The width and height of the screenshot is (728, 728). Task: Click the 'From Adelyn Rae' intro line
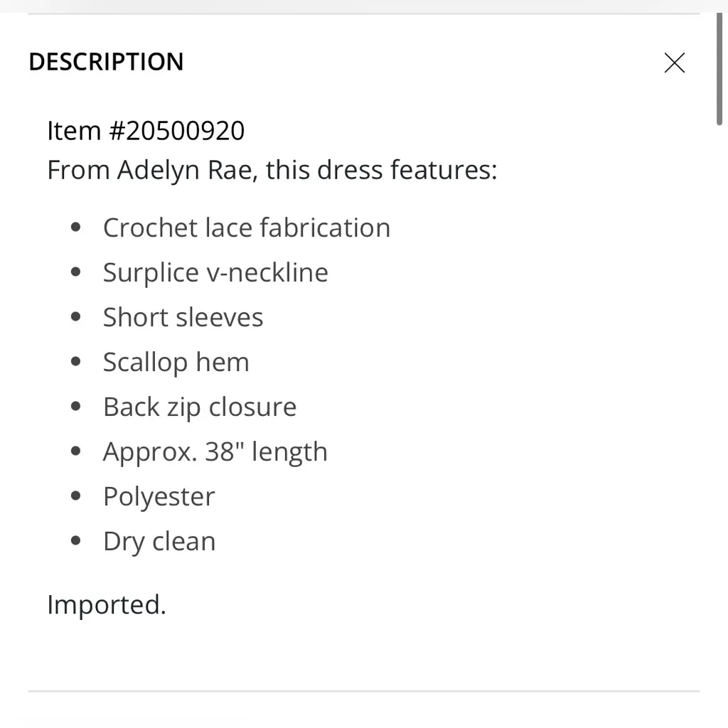(272, 171)
